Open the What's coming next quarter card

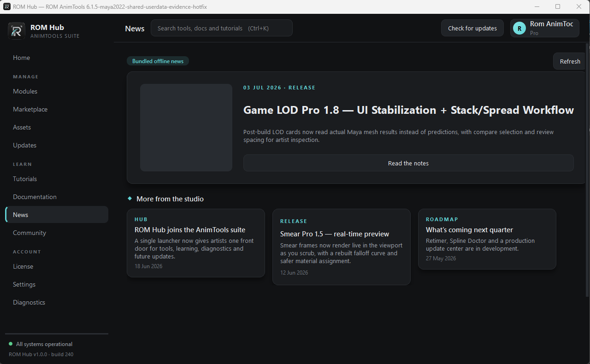click(x=487, y=239)
